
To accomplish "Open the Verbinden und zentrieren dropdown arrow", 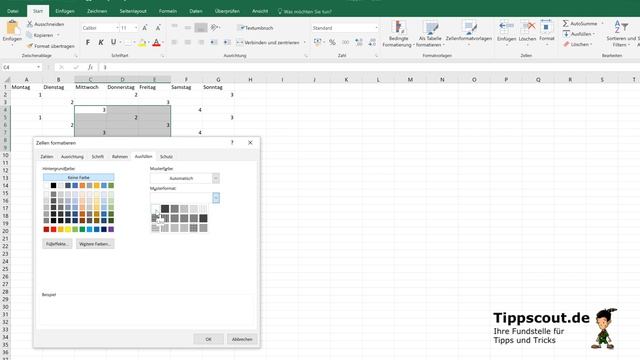I will [x=304, y=42].
